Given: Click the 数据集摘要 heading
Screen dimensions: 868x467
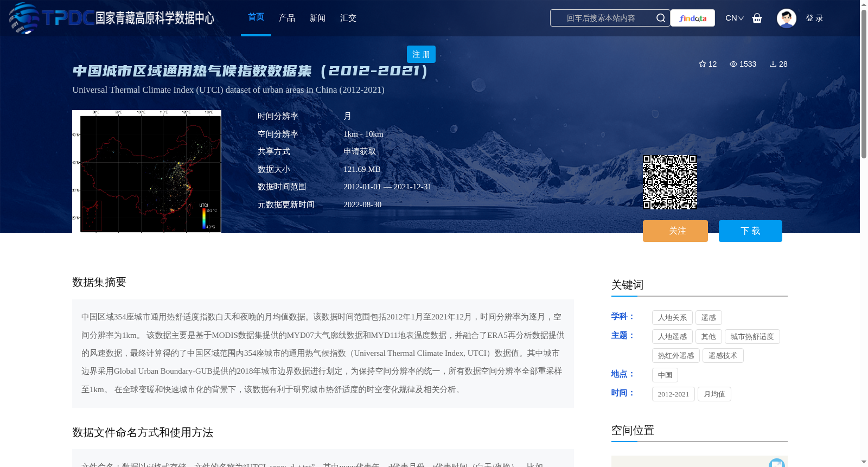Looking at the screenshot, I should pos(99,282).
